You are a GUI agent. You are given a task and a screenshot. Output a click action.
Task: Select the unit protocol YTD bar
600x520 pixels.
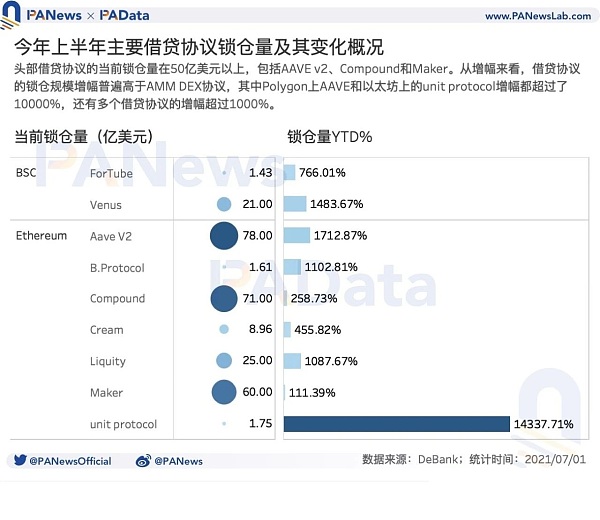coord(396,424)
